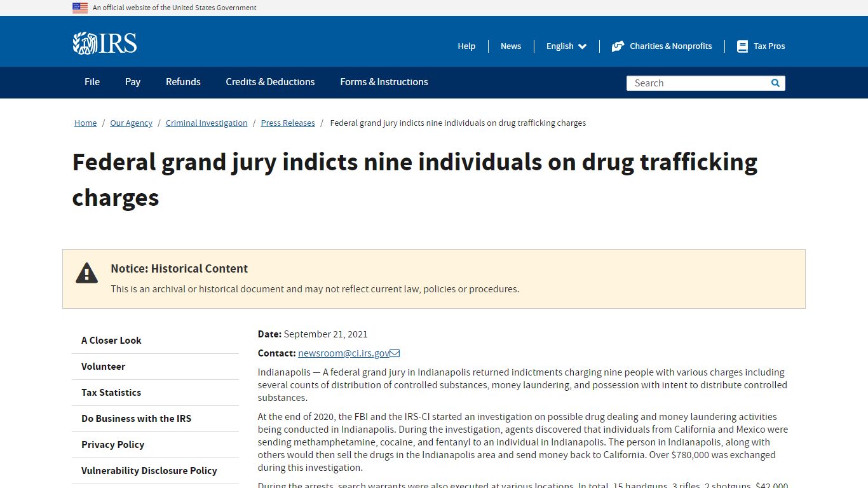Open the Refunds menu
The image size is (868, 488).
tap(183, 82)
